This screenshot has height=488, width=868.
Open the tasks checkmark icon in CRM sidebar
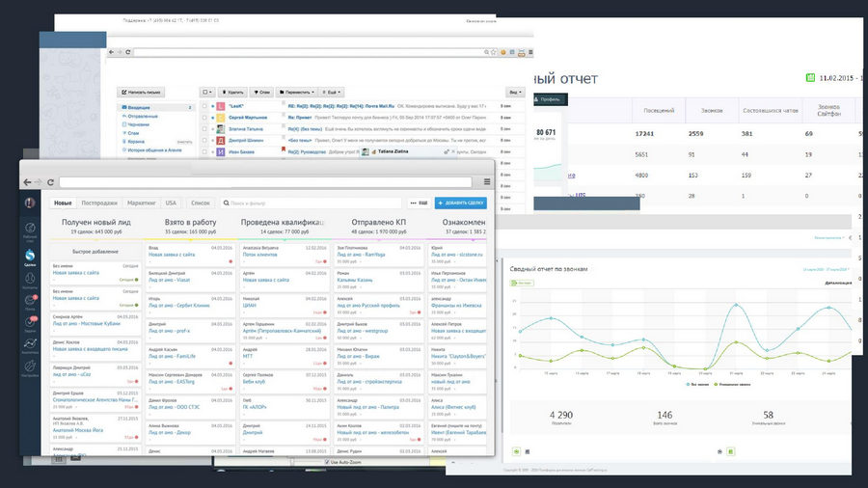(30, 321)
